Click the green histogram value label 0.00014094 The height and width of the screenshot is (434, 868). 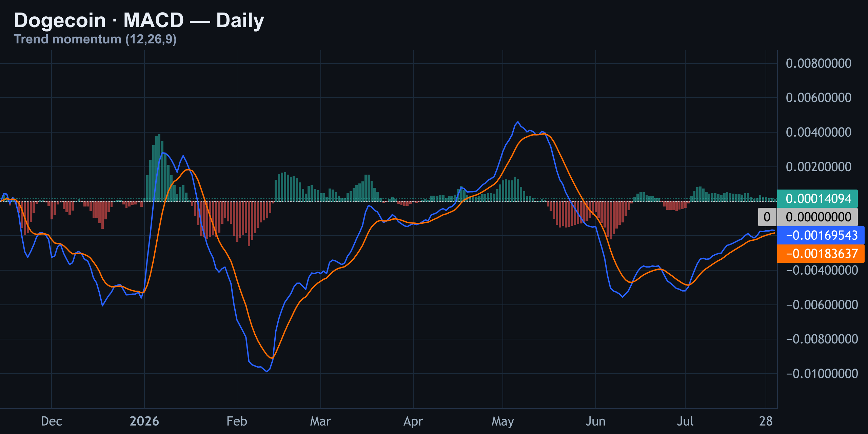point(817,199)
